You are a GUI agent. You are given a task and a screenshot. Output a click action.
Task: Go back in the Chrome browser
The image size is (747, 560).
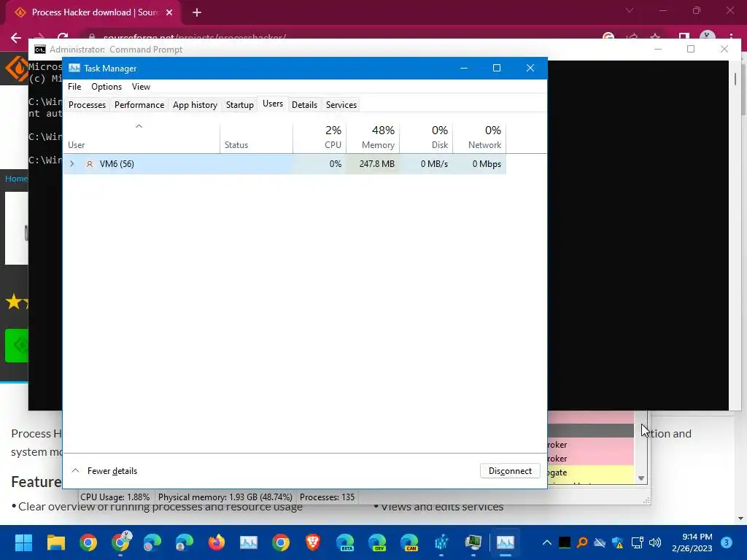pyautogui.click(x=16, y=38)
